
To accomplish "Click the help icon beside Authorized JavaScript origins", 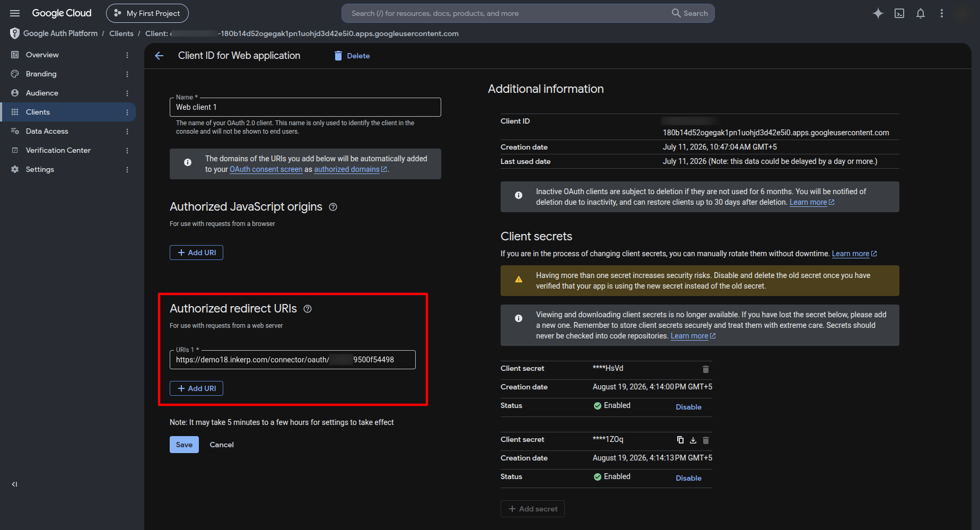I will coord(333,207).
